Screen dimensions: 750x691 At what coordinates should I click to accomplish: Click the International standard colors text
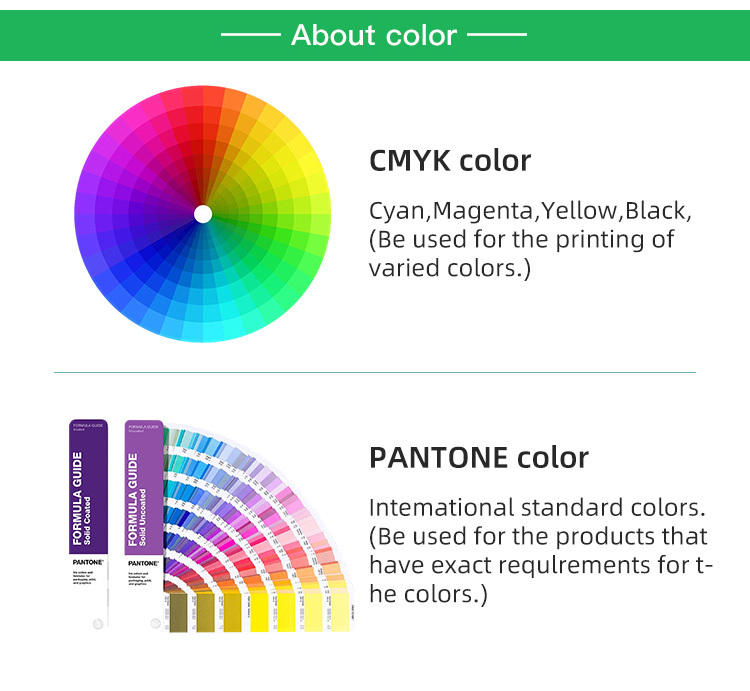(x=537, y=508)
